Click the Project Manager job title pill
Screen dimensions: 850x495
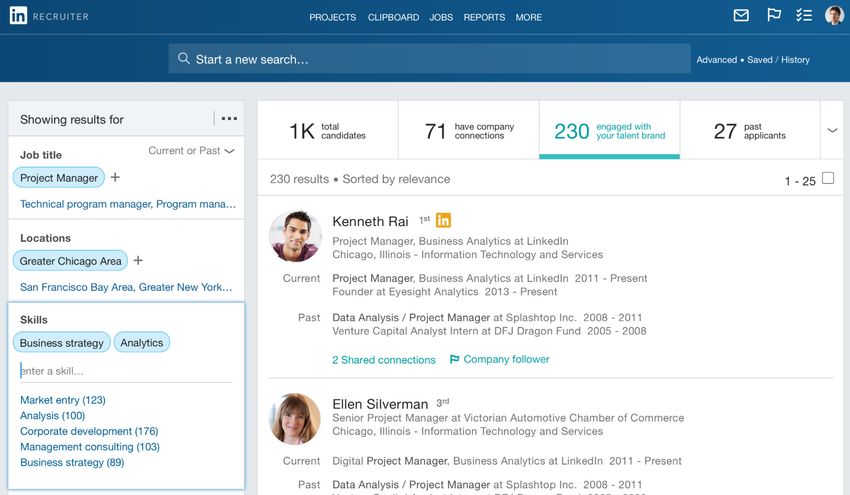coord(59,177)
